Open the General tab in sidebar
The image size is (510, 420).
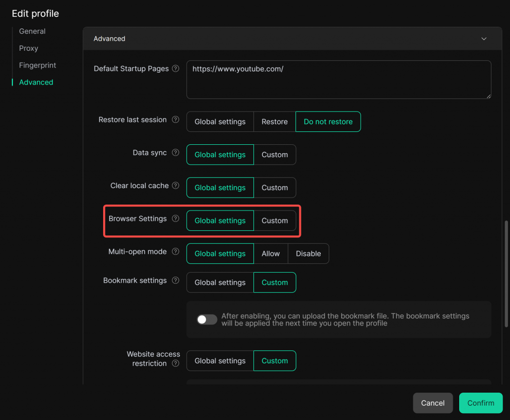32,31
